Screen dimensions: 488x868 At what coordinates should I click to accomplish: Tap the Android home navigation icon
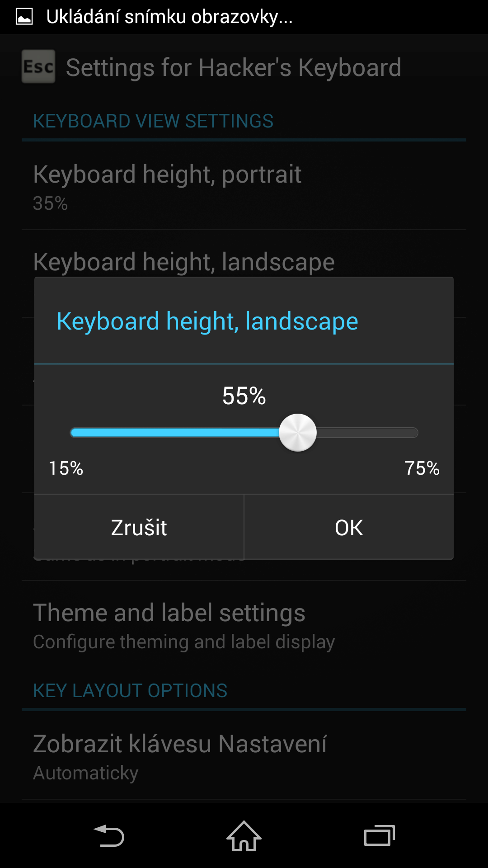click(x=244, y=835)
